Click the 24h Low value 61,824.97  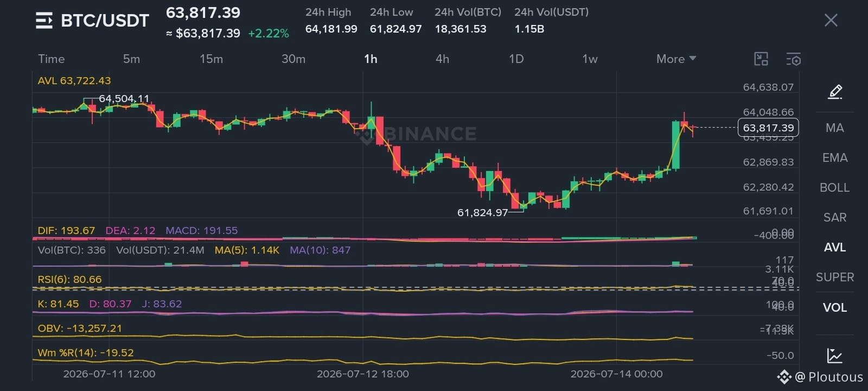[x=395, y=29]
